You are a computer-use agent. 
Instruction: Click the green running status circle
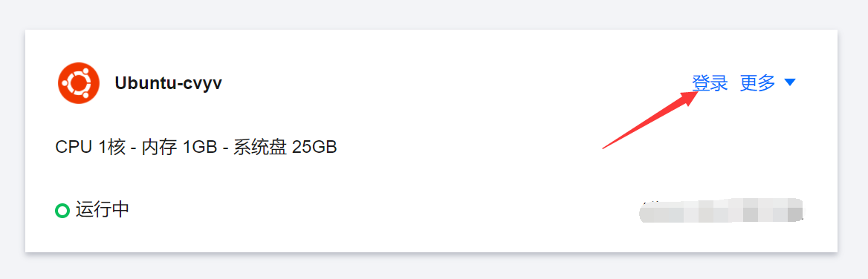pos(62,211)
